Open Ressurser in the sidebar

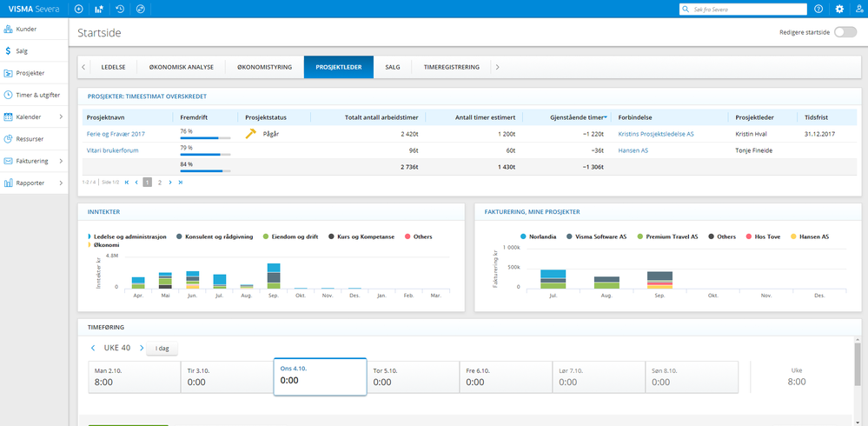34,139
